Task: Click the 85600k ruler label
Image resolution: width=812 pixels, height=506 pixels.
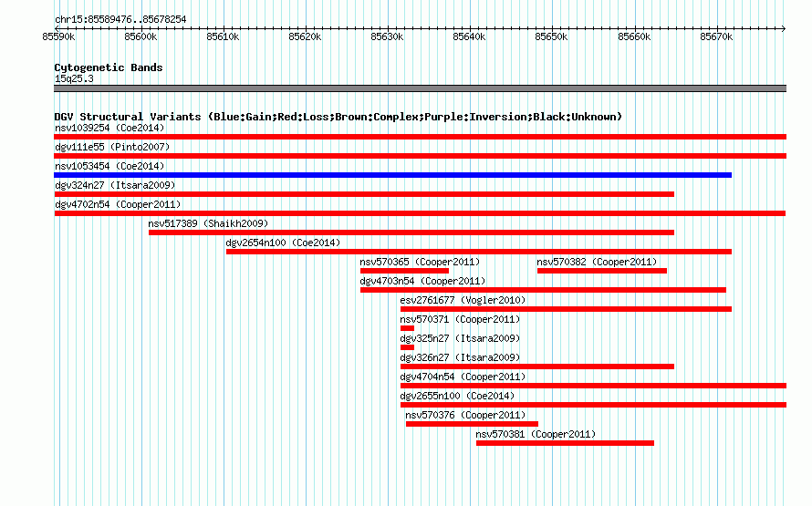Action: coord(141,36)
